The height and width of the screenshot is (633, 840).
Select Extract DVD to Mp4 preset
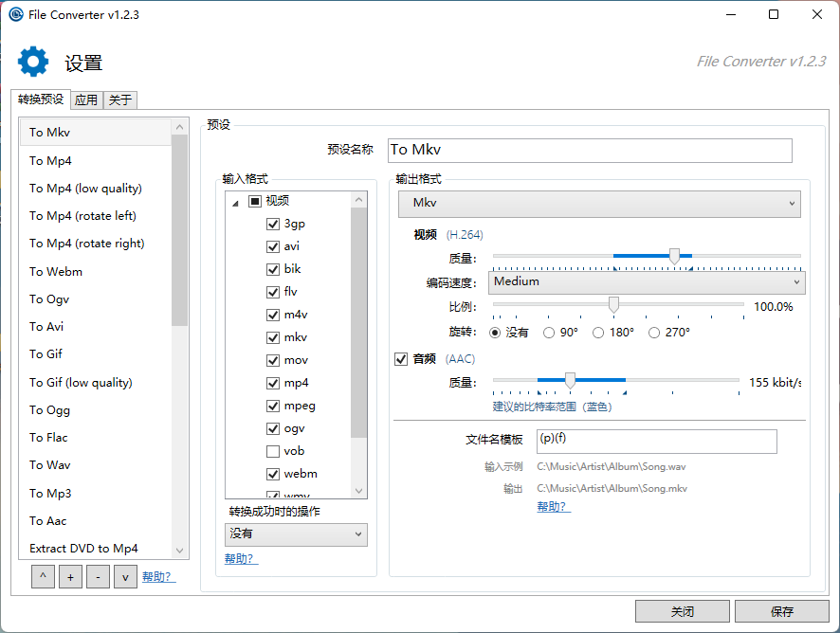(96, 549)
